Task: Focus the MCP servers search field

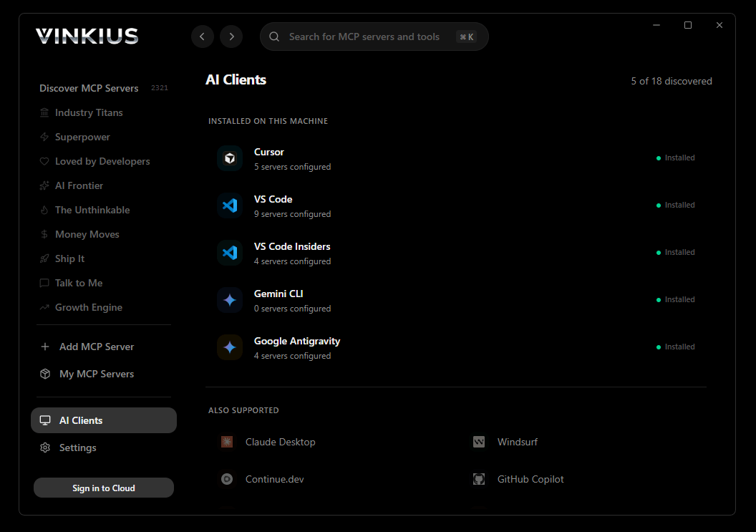Action: [x=364, y=37]
